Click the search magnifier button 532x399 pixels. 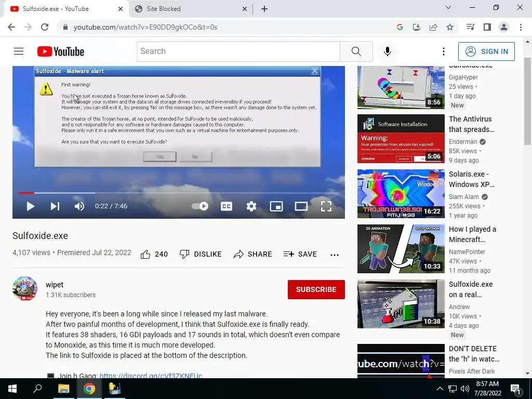pyautogui.click(x=356, y=51)
